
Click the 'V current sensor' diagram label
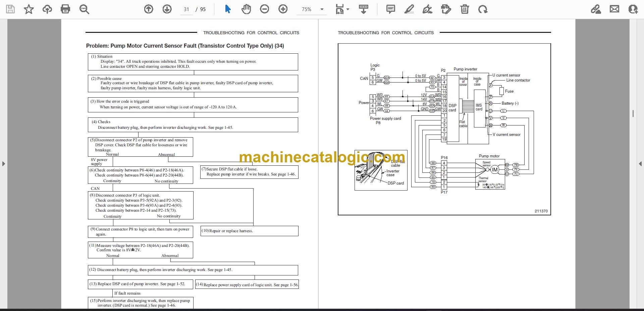click(x=506, y=135)
